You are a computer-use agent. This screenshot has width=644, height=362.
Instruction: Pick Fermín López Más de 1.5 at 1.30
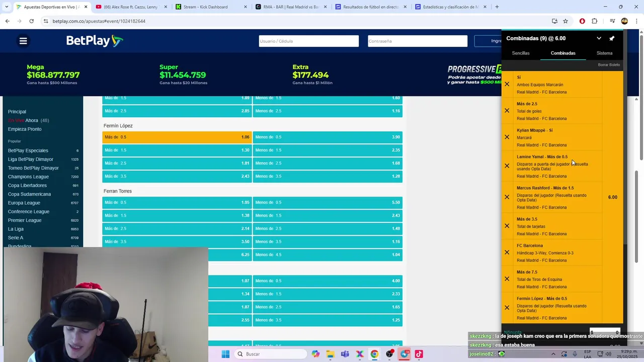pyautogui.click(x=177, y=150)
